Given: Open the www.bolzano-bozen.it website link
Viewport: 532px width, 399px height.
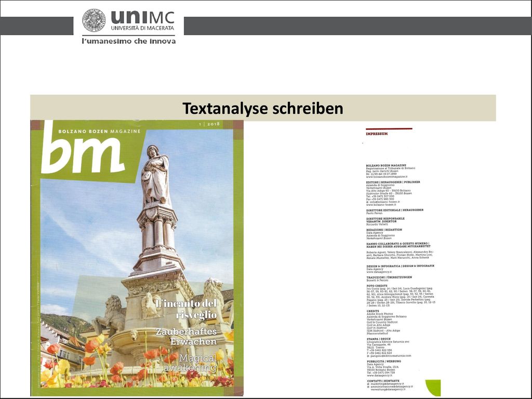Looking at the screenshot, I should 381,205.
